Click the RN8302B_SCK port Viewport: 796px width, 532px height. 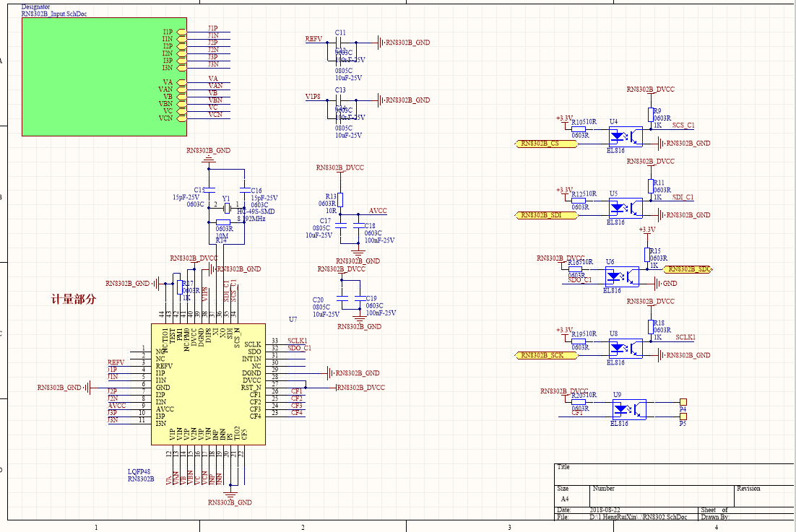point(546,356)
